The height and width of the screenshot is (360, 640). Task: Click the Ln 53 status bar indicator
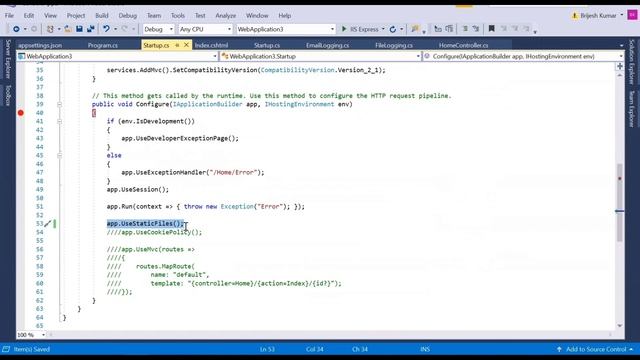267,349
